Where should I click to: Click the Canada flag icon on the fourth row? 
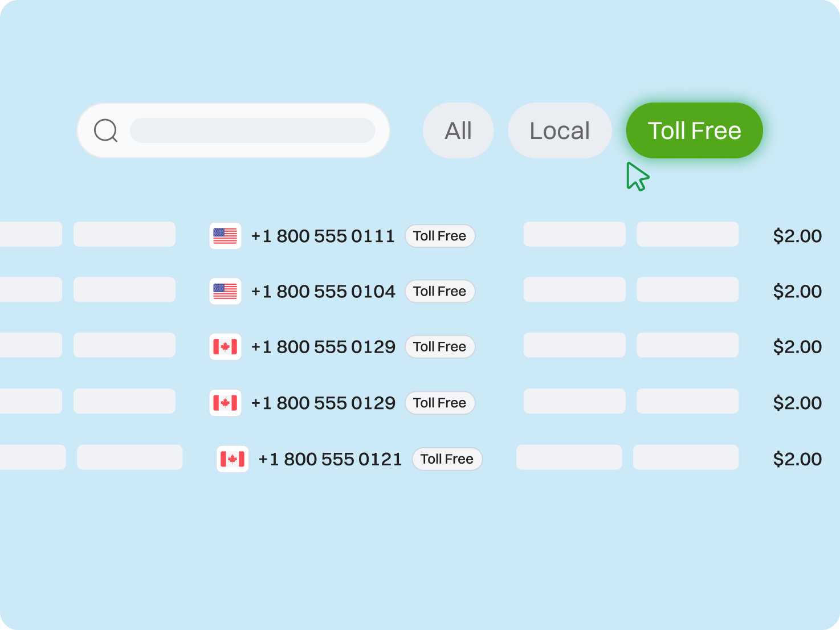tap(225, 402)
